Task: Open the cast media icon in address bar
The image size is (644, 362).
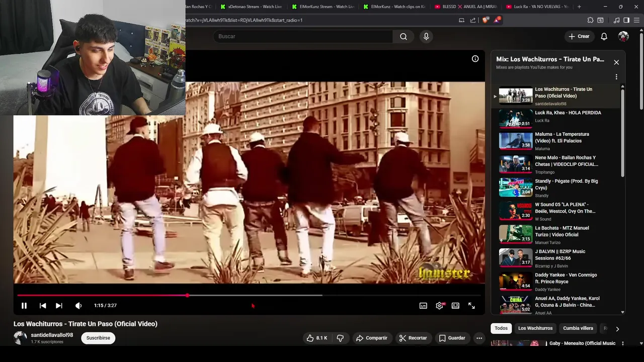Action: click(461, 20)
